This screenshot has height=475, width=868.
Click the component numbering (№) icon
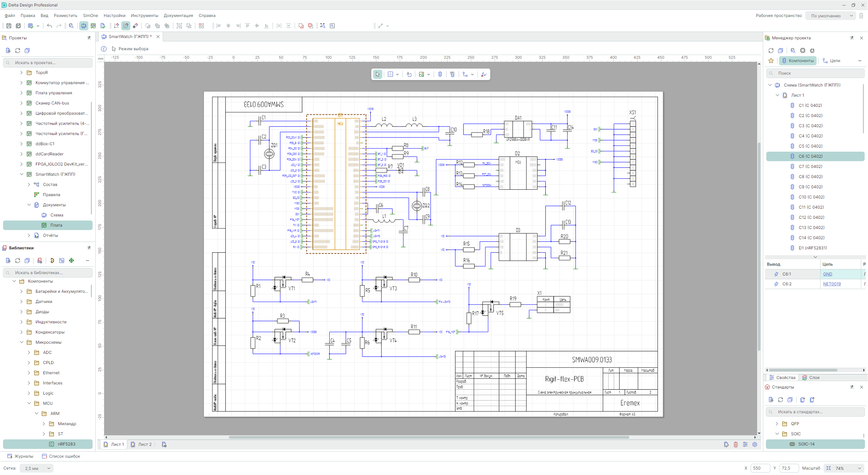coord(453,74)
